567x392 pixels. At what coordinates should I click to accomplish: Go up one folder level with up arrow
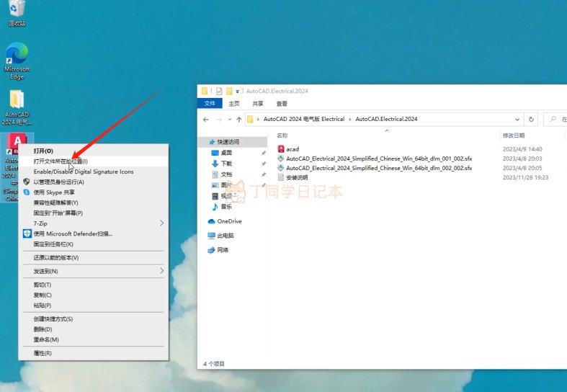[238, 119]
